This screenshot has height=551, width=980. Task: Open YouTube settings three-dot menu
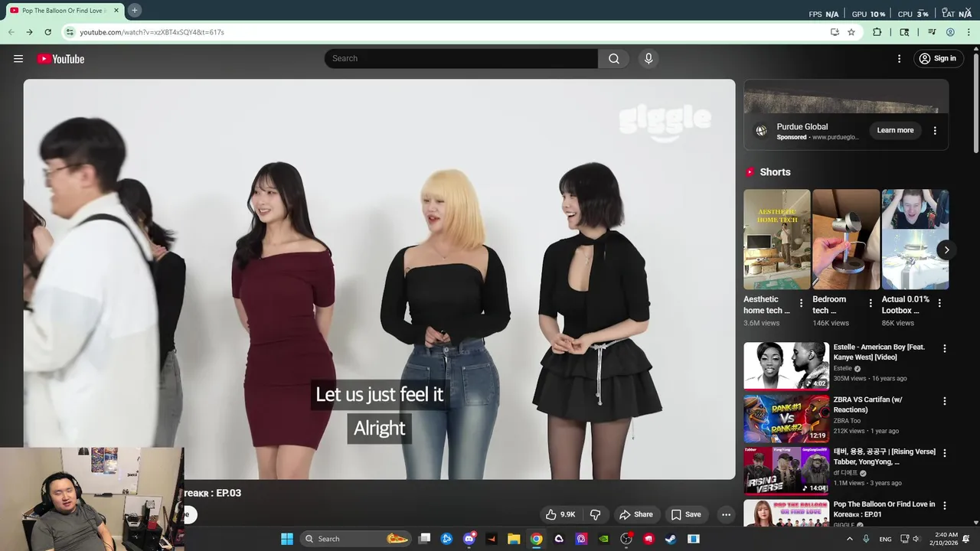tap(900, 59)
